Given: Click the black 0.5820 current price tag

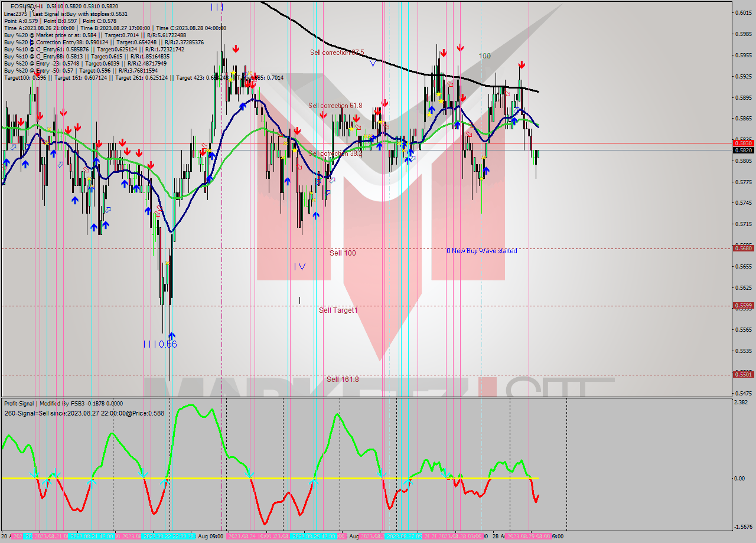Looking at the screenshot, I should point(743,150).
